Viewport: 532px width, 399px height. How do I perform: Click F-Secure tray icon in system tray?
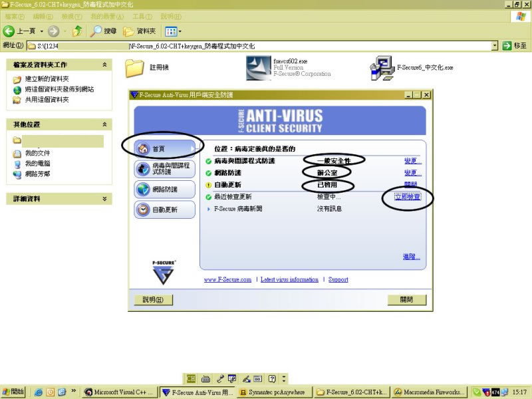tap(486, 392)
